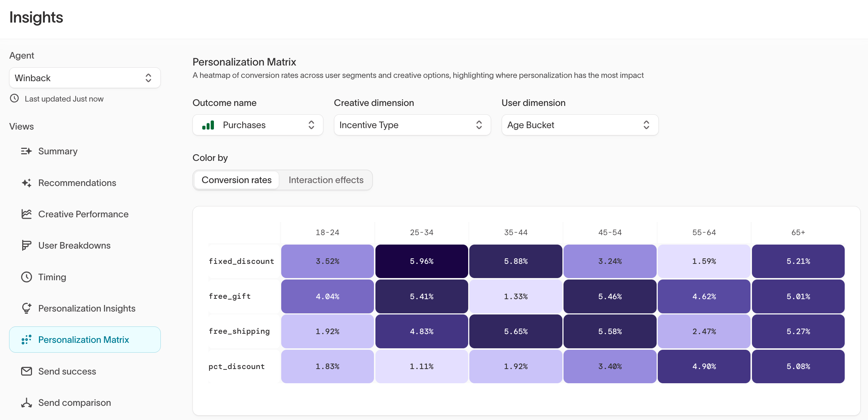Click the Personalization Insights lightbulb icon
Screen dimensions: 868x420
click(x=26, y=308)
